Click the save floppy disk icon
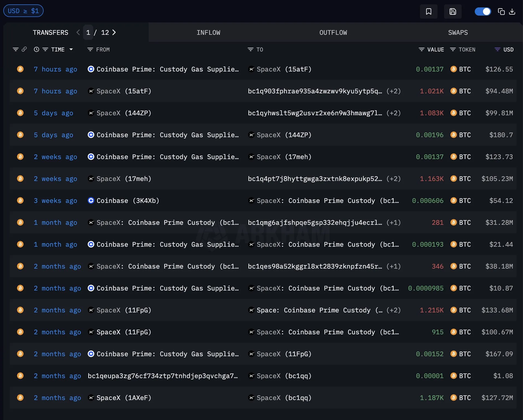523x420 pixels. click(453, 11)
